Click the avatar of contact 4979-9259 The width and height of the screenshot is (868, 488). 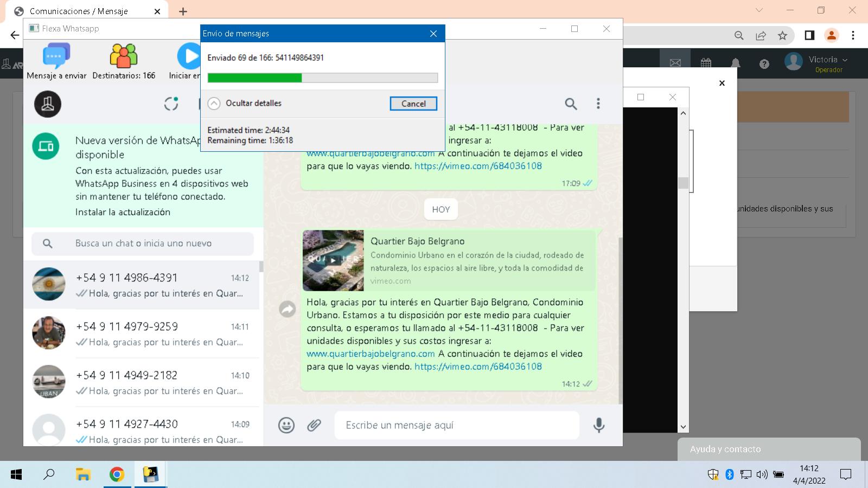pos(49,333)
